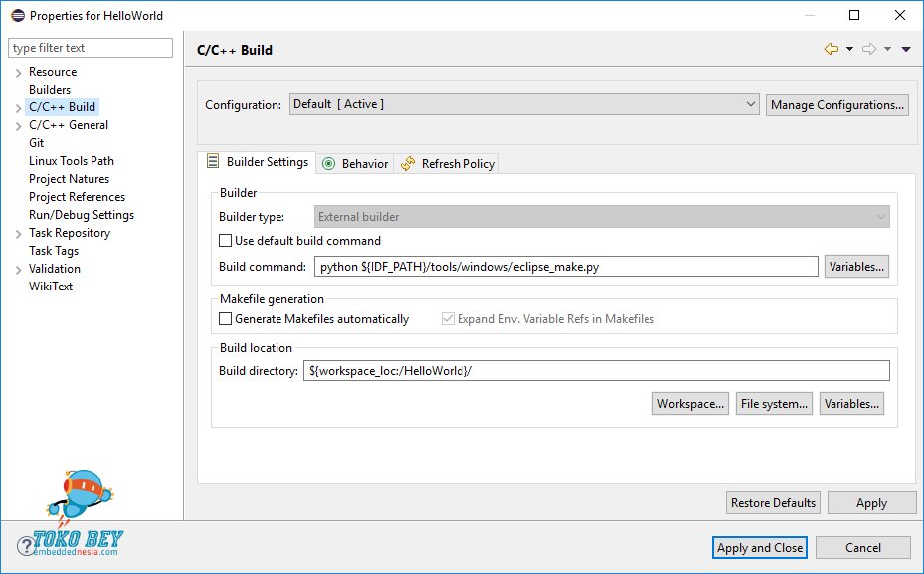Click the Build command text field
Image resolution: width=924 pixels, height=574 pixels.
click(565, 267)
